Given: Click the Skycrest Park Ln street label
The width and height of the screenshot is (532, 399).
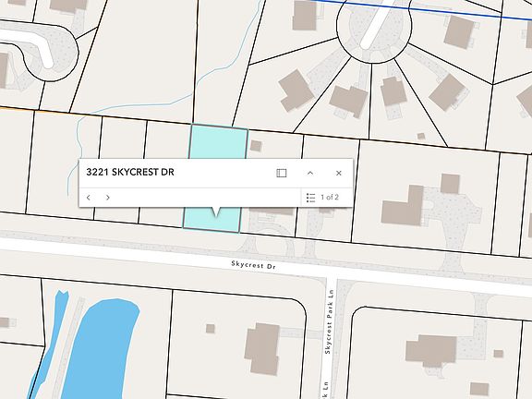Looking at the screenshot, I should (329, 321).
